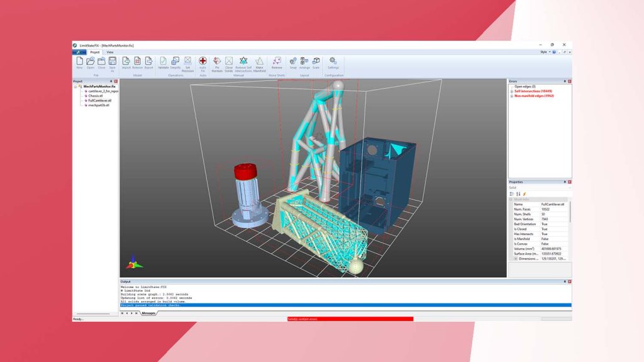Image resolution: width=644 pixels, height=362 pixels.
Task: Pin the Properties panel
Action: [565, 182]
